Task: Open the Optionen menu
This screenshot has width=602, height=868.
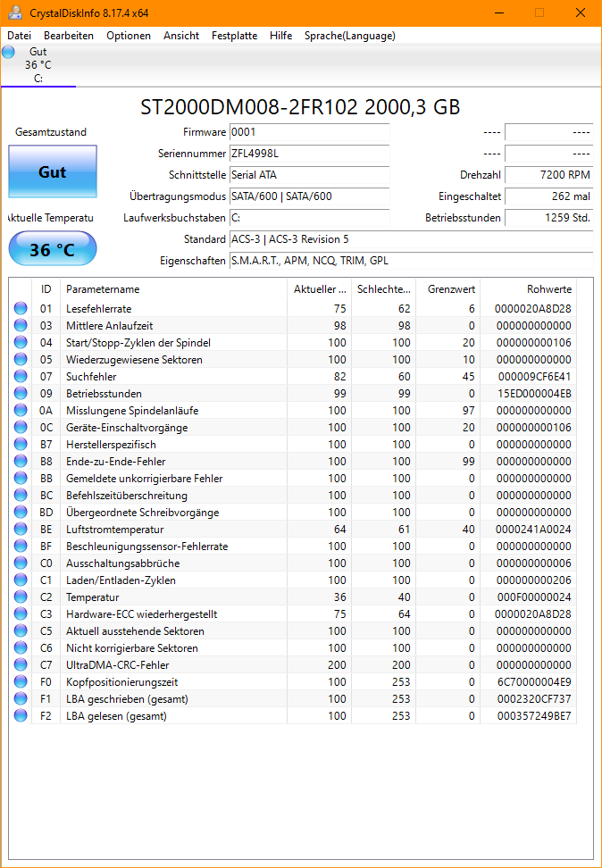Action: pos(129,36)
